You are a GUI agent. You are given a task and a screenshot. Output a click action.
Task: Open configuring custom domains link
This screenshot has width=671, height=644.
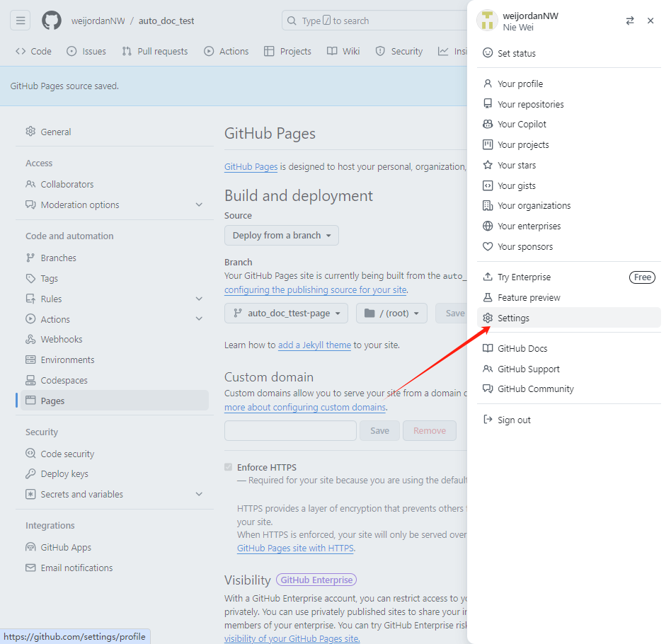click(305, 407)
